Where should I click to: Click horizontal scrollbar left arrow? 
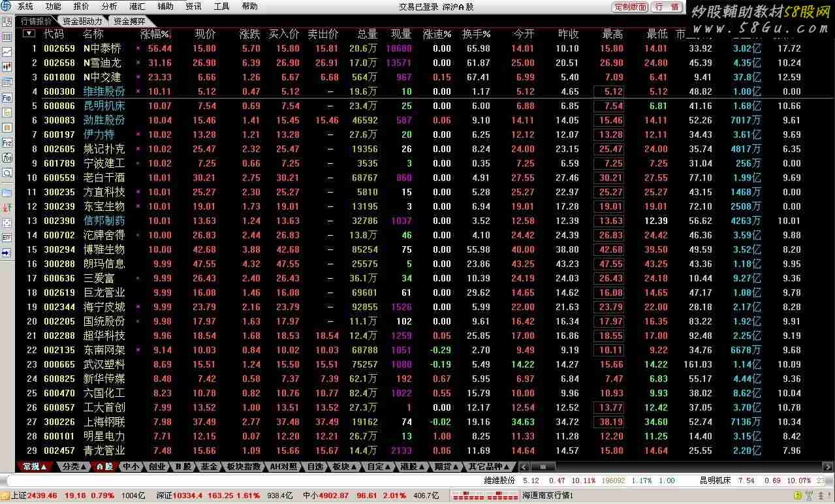pyautogui.click(x=523, y=467)
